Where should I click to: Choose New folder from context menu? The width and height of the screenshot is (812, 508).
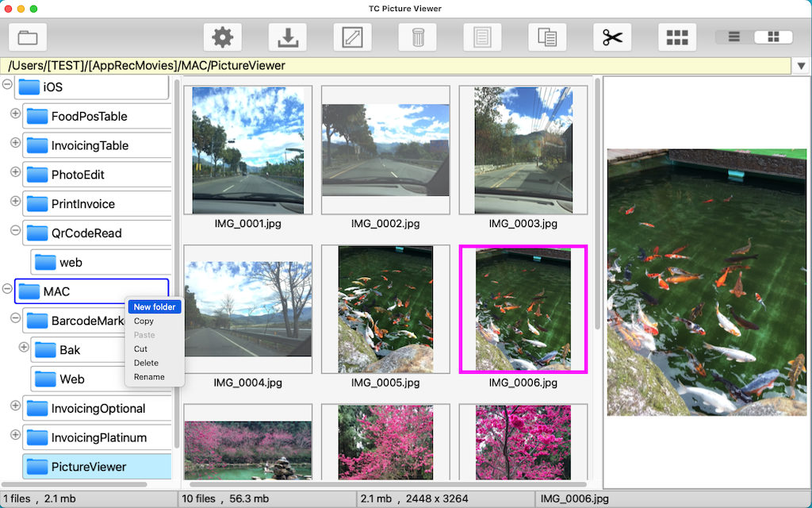coord(155,307)
